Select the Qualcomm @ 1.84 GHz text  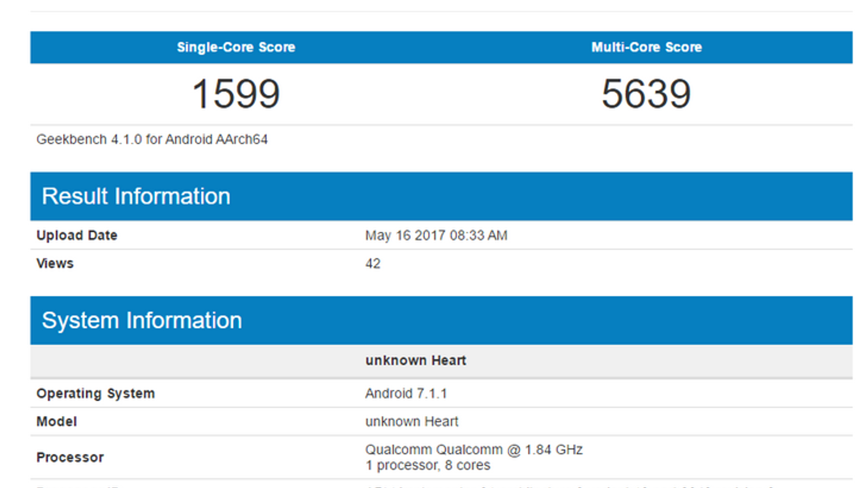[474, 450]
